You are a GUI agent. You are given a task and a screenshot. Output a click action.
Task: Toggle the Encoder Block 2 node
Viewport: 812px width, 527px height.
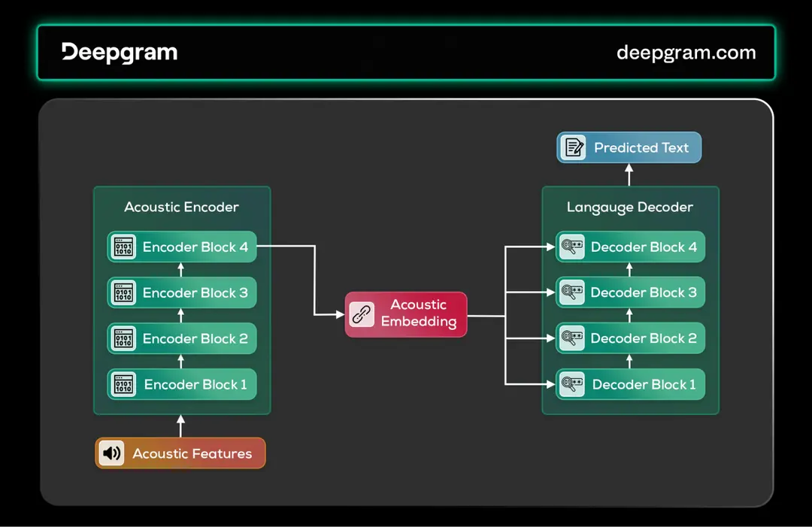[181, 338]
